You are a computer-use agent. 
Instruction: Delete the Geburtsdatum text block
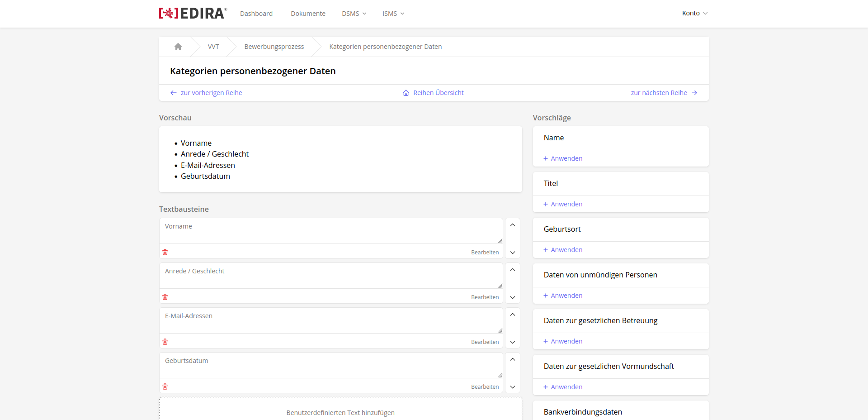pos(165,387)
